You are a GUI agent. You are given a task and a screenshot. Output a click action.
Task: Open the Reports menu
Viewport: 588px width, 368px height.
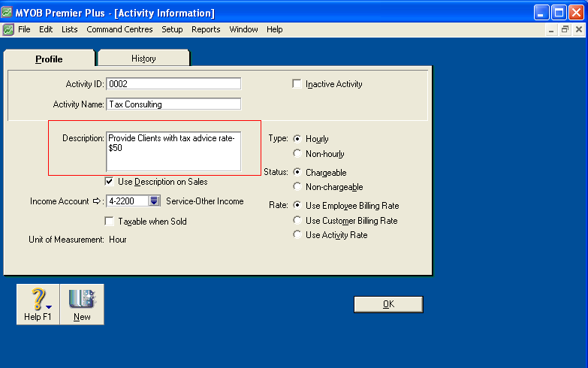click(x=206, y=29)
